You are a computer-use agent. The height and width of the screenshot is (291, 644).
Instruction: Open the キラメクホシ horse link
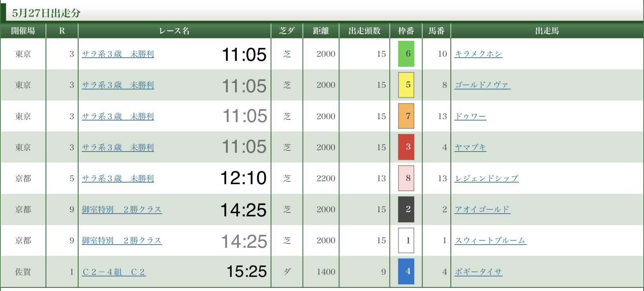pyautogui.click(x=478, y=54)
